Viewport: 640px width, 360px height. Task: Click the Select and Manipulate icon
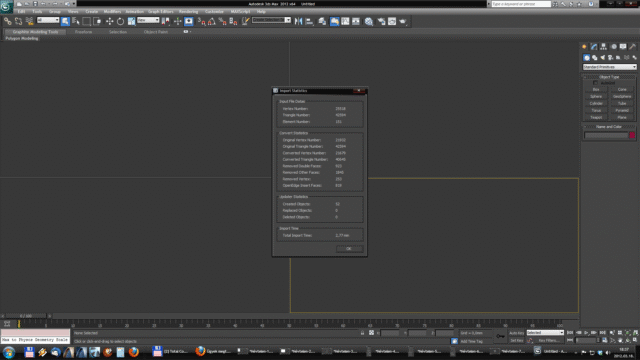coord(178,21)
